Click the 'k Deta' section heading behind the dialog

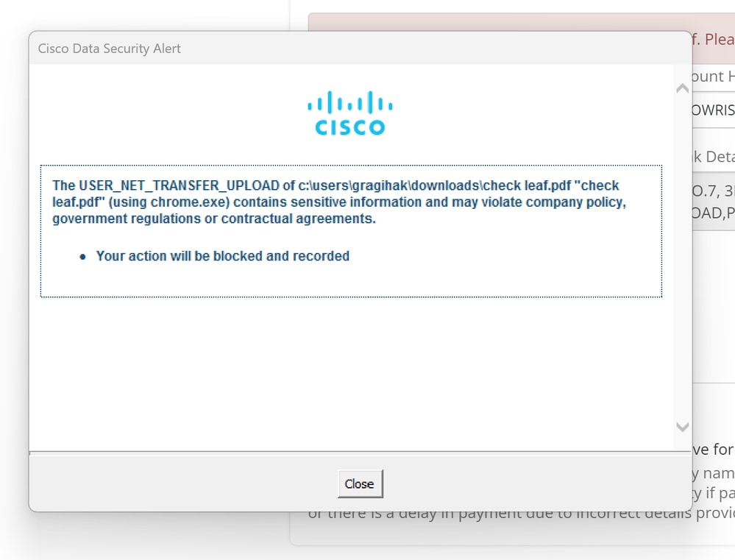(713, 157)
